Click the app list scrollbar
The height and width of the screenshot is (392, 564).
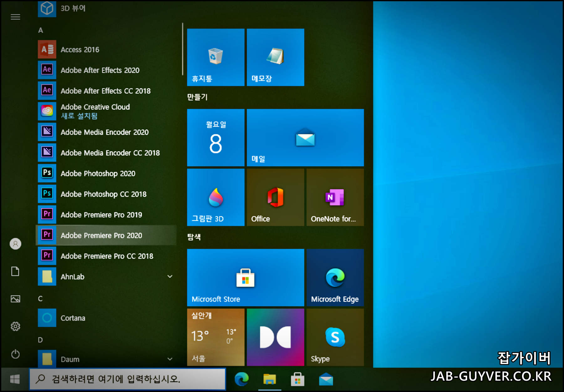182,49
